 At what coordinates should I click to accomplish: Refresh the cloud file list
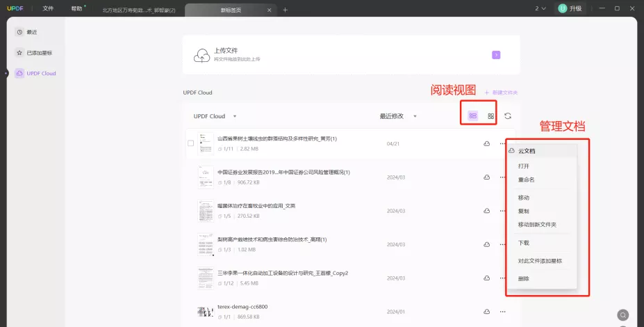click(508, 116)
